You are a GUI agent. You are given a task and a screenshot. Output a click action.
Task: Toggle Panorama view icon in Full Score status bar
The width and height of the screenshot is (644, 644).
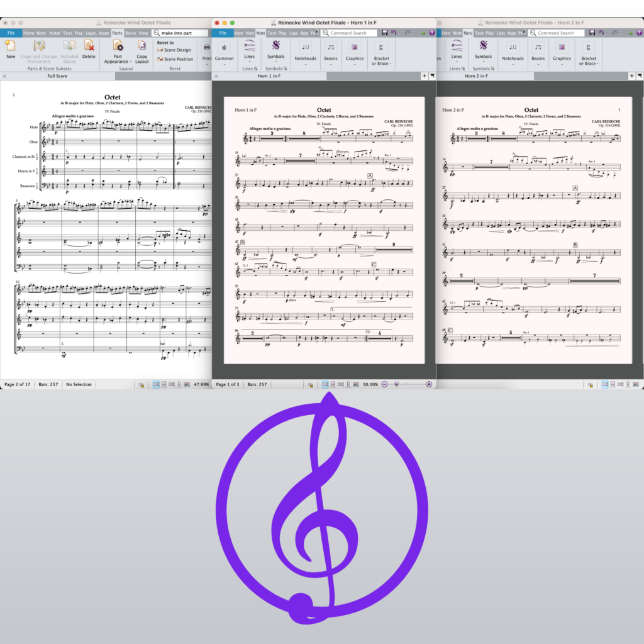pyautogui.click(x=186, y=384)
